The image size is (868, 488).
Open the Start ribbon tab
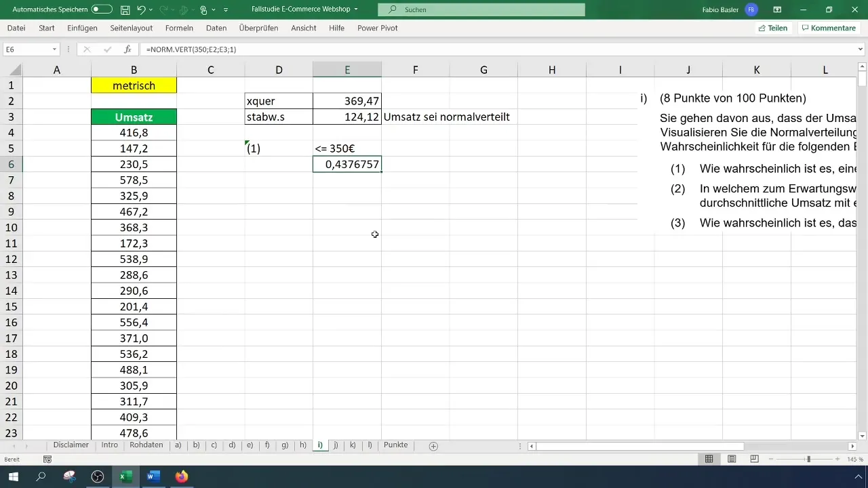[x=47, y=28]
